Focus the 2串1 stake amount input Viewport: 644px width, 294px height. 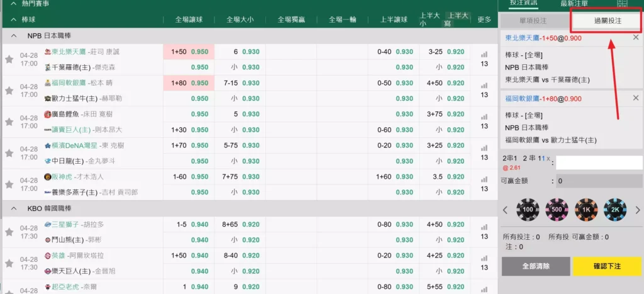coord(599,162)
